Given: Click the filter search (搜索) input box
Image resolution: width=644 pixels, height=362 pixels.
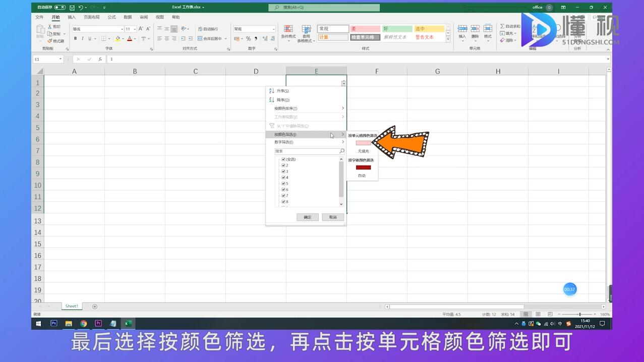Looking at the screenshot, I should coord(309,151).
